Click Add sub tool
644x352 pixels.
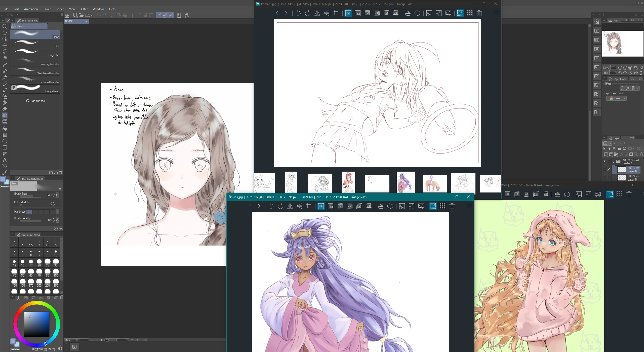point(36,101)
